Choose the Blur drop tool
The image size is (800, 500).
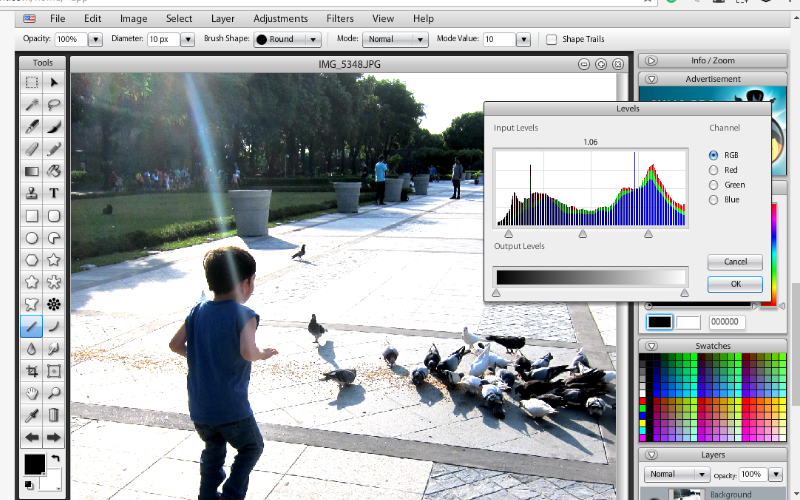click(32, 349)
